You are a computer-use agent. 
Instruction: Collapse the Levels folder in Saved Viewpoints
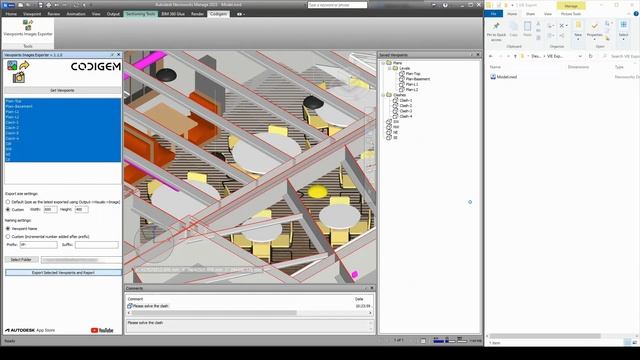pyautogui.click(x=390, y=68)
